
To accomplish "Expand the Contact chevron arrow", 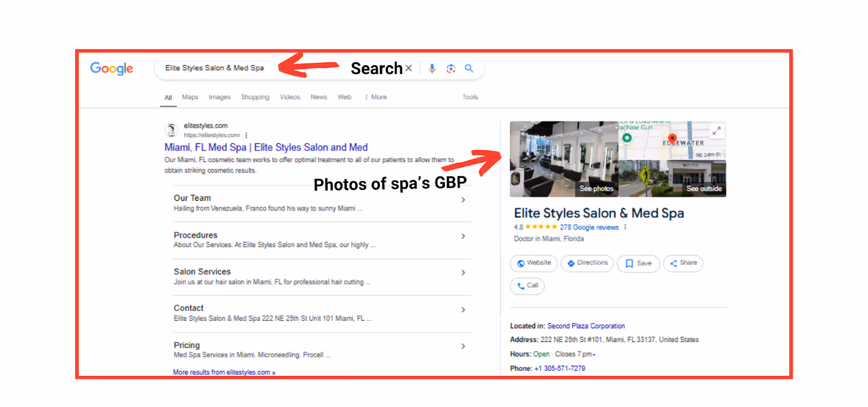I will tap(463, 309).
